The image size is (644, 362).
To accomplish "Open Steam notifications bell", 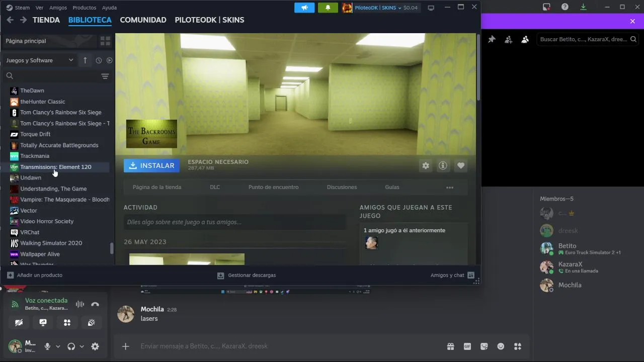I will 328,8.
